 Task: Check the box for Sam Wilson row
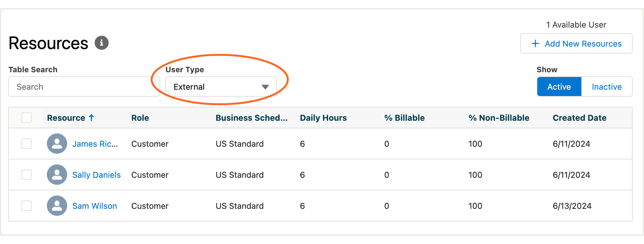tap(27, 206)
